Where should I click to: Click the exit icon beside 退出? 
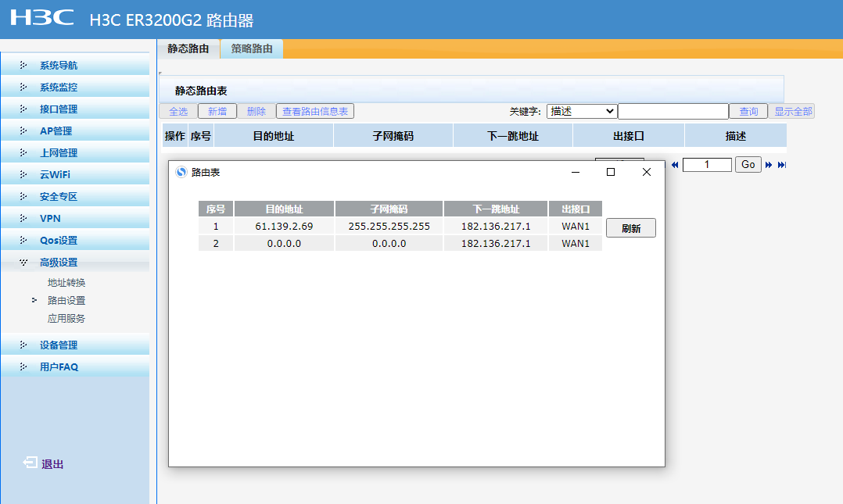30,463
